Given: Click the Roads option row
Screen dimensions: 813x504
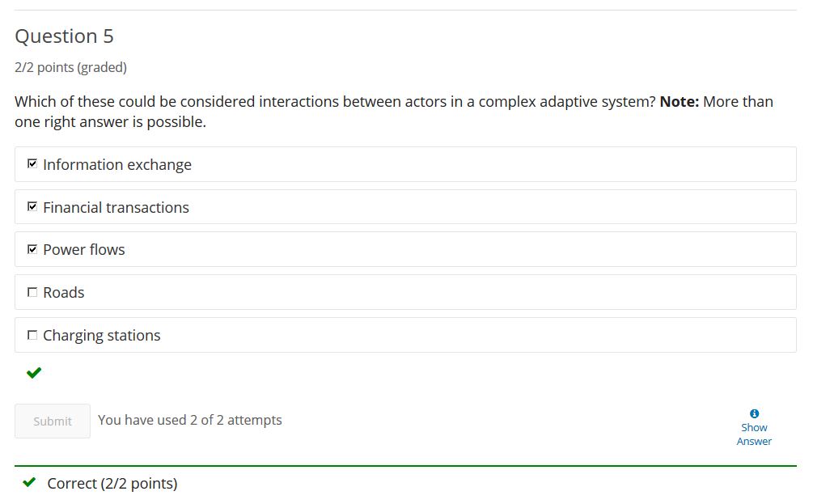Looking at the screenshot, I should 405,292.
